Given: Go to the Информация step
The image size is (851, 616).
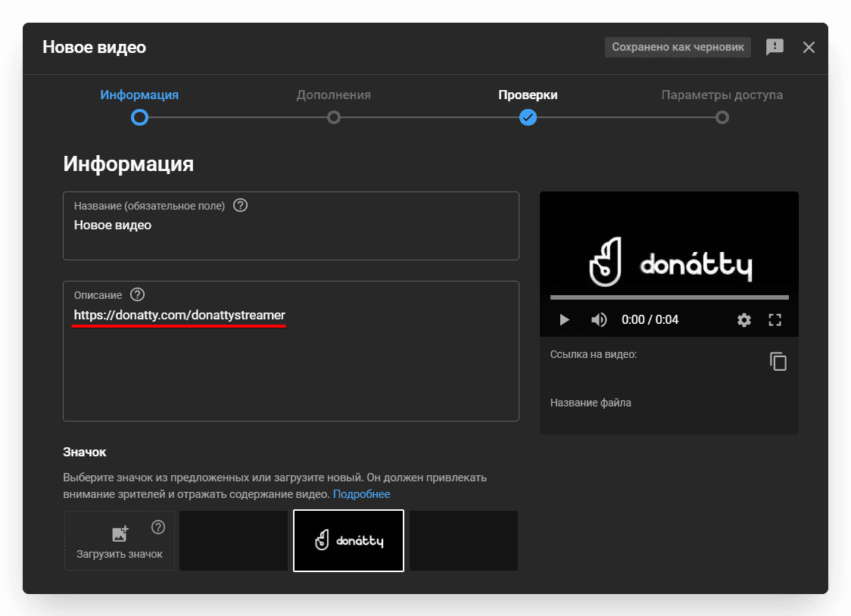Looking at the screenshot, I should tap(139, 95).
